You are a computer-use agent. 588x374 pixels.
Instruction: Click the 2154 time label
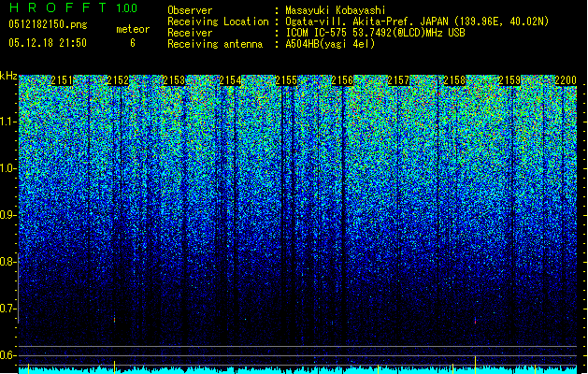[230, 80]
